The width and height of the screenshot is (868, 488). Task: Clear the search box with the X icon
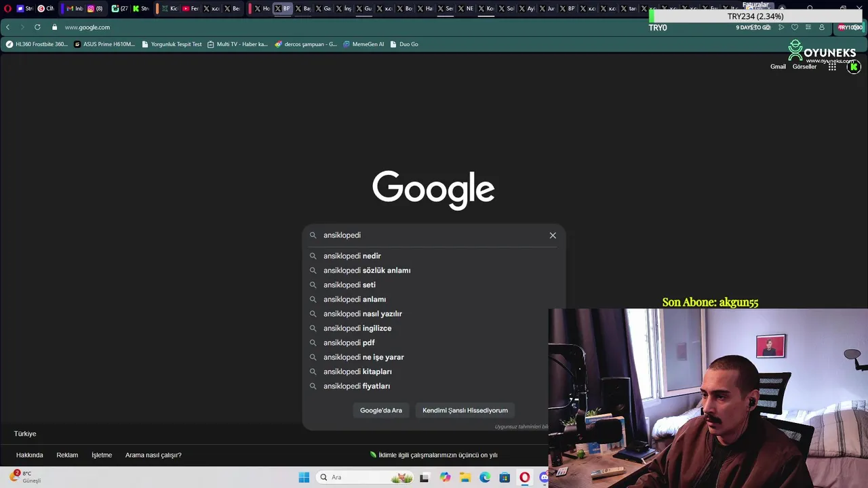coord(553,235)
